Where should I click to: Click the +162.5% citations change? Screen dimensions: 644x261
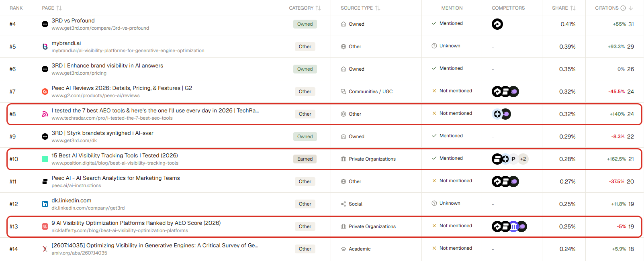(x=616, y=159)
